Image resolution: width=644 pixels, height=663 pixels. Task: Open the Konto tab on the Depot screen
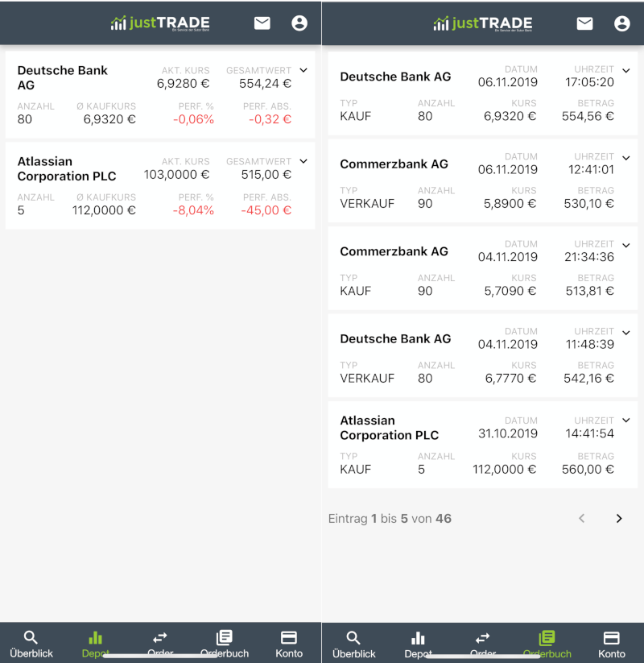289,644
